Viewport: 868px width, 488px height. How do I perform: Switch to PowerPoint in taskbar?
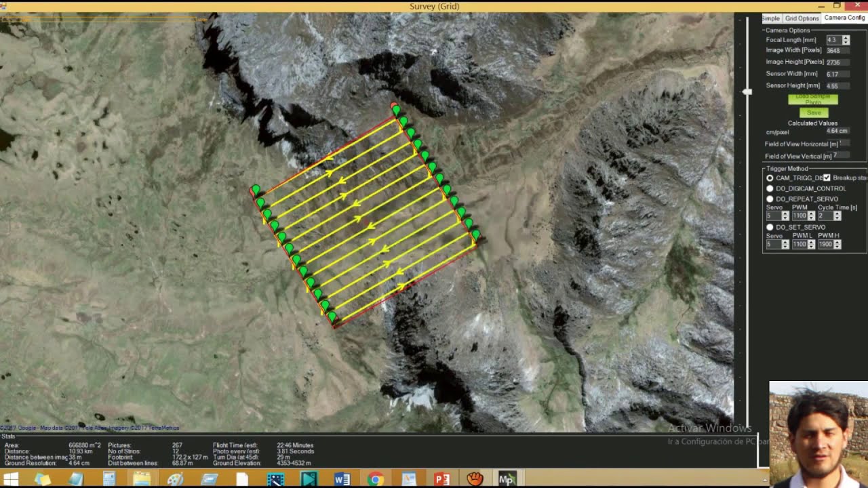pos(441,479)
